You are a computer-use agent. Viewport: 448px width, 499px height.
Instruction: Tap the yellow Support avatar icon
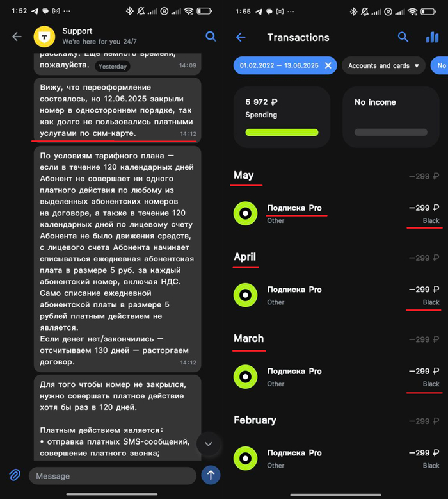click(x=44, y=37)
